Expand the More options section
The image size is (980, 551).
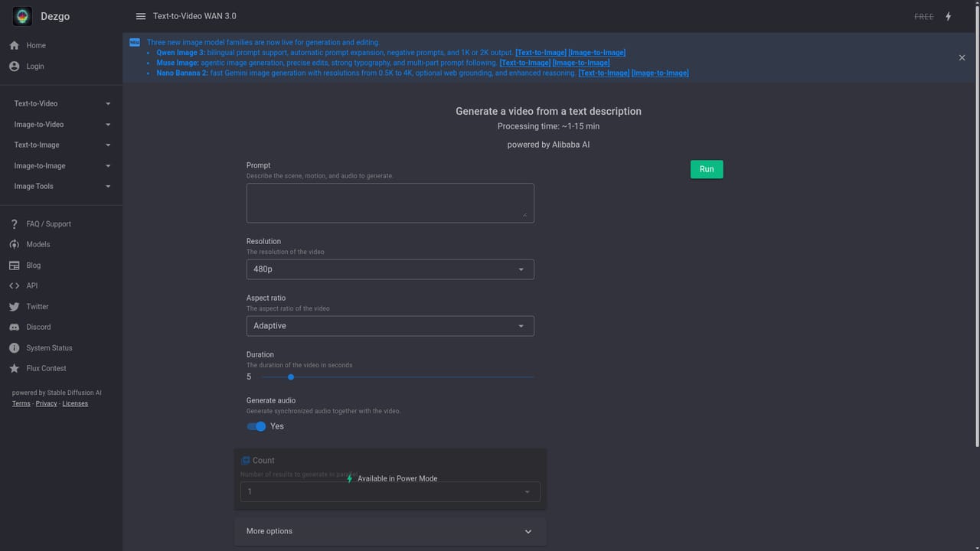pyautogui.click(x=390, y=531)
